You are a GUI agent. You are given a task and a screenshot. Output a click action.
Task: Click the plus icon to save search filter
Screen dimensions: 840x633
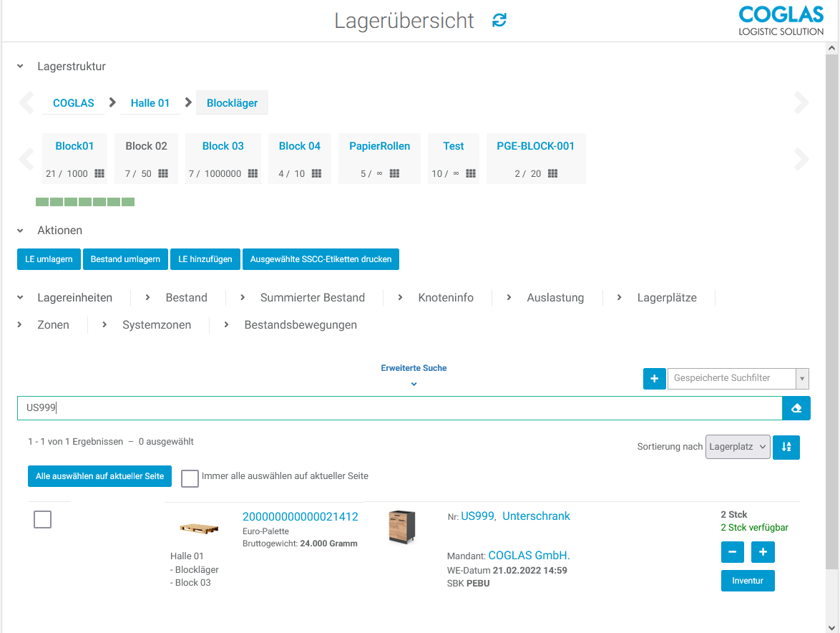[x=654, y=378]
